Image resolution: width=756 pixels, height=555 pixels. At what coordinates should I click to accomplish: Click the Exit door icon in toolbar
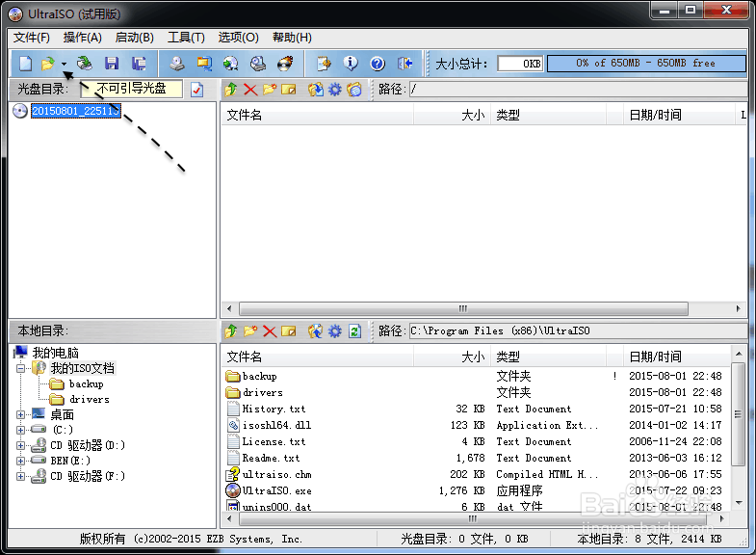point(404,64)
